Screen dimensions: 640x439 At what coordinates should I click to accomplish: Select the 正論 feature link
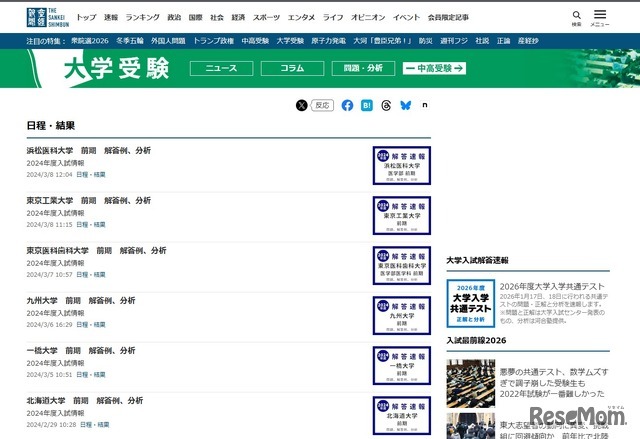click(x=504, y=41)
